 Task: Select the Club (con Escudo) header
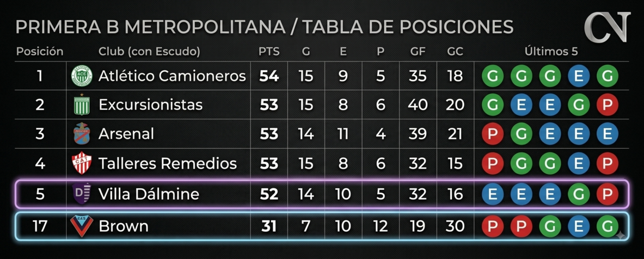click(x=150, y=52)
